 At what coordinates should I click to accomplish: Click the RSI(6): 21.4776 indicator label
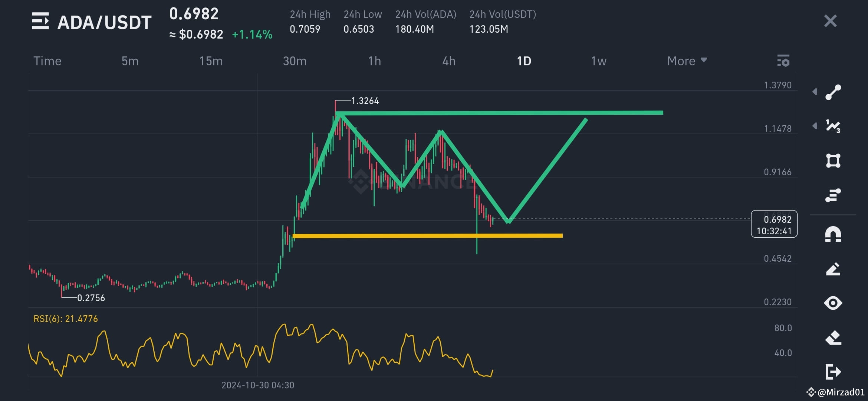tap(66, 319)
